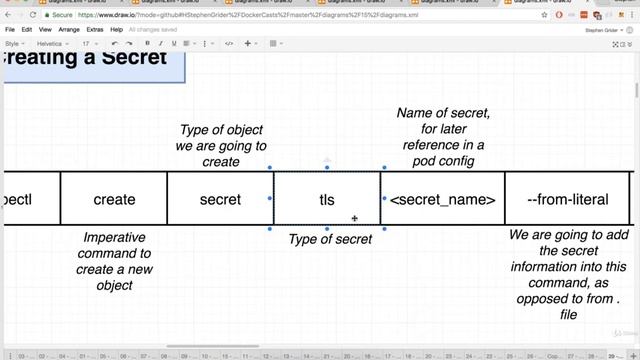Open the File menu
The image size is (640, 360).
tap(10, 29)
